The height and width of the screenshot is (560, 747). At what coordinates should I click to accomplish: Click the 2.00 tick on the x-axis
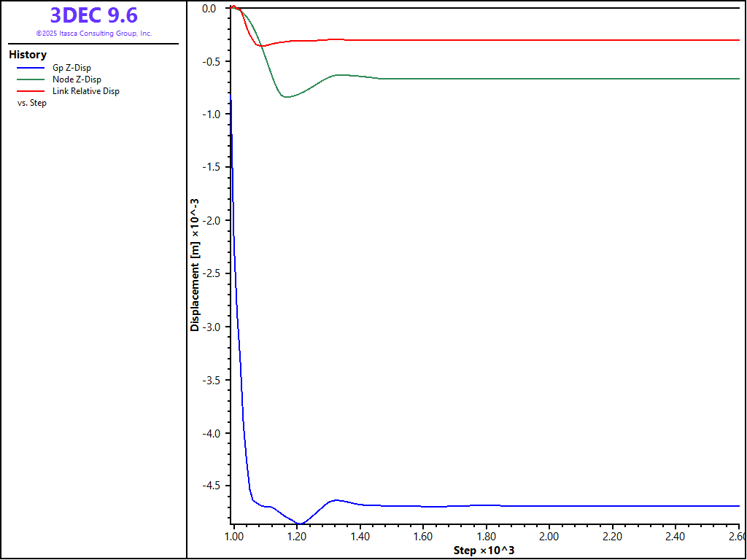click(549, 537)
